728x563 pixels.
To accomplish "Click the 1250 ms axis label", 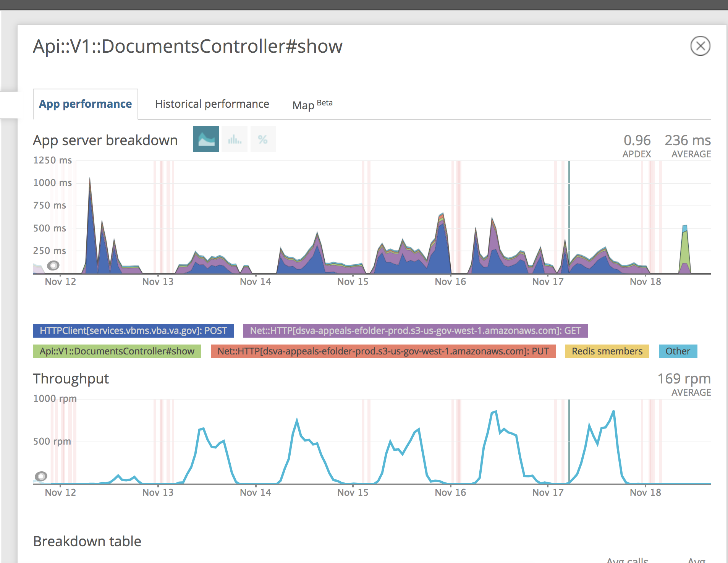I will [52, 160].
